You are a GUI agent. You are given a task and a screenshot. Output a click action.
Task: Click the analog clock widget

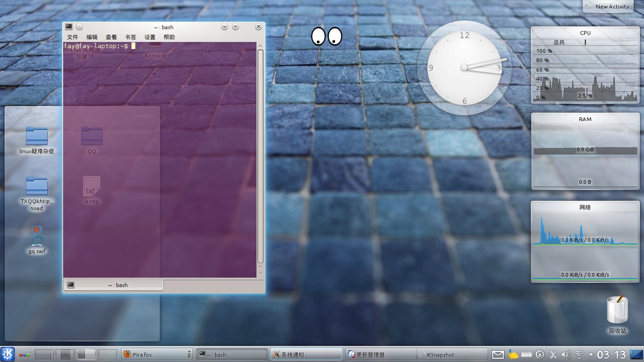[x=464, y=67]
